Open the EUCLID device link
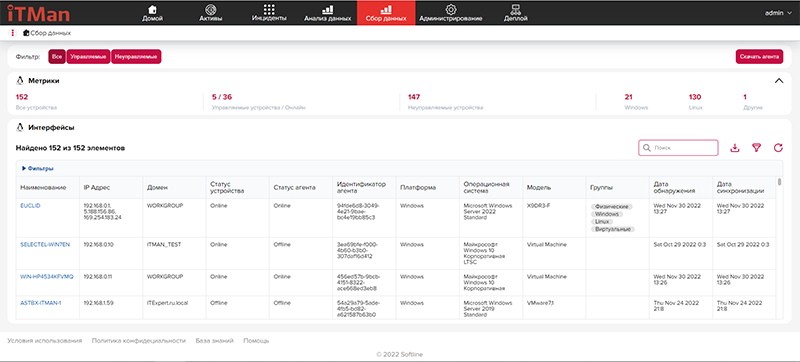Image resolution: width=800 pixels, height=362 pixels. click(x=30, y=205)
